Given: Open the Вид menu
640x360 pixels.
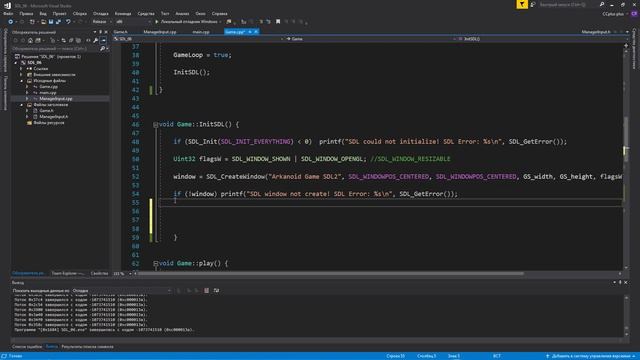Looking at the screenshot, I should (x=43, y=13).
